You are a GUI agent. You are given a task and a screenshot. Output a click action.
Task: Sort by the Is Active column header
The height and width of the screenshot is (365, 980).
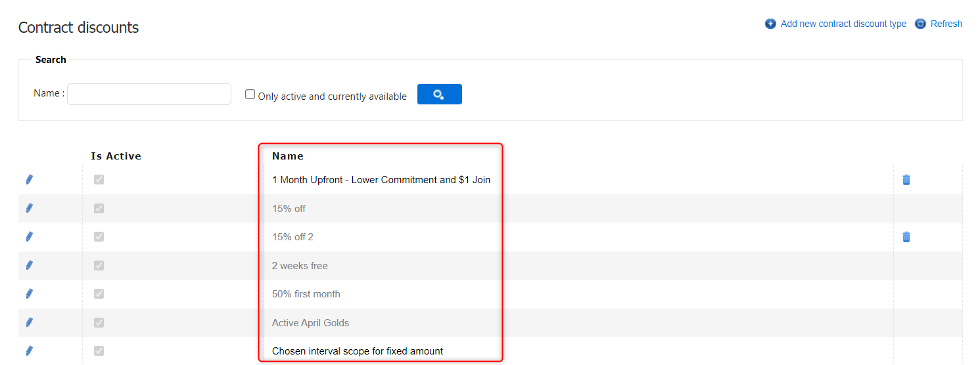116,156
